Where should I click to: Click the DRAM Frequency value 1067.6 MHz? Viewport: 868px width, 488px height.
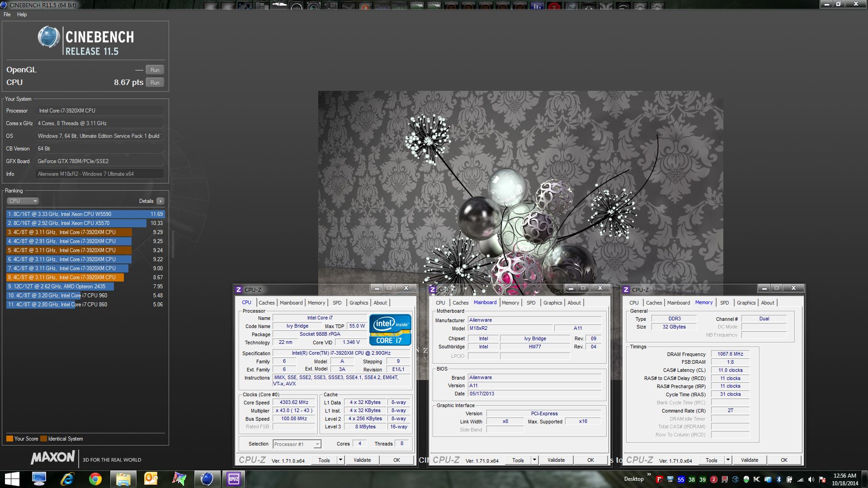click(x=730, y=354)
